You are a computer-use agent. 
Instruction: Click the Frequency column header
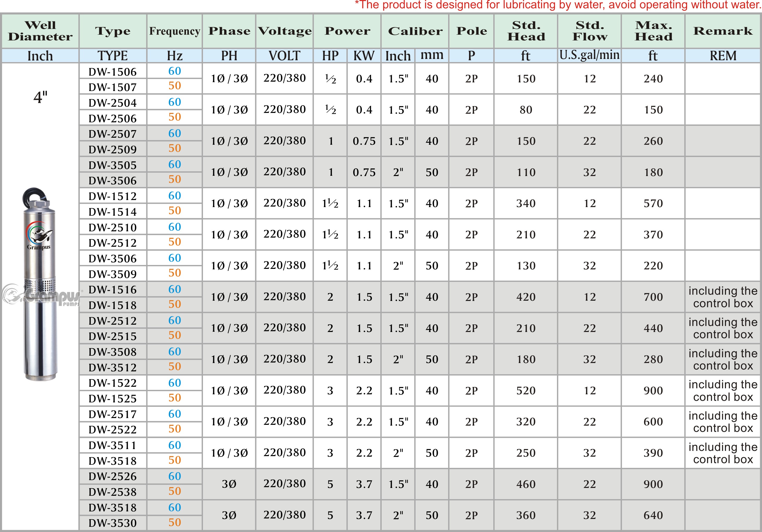[x=175, y=31]
